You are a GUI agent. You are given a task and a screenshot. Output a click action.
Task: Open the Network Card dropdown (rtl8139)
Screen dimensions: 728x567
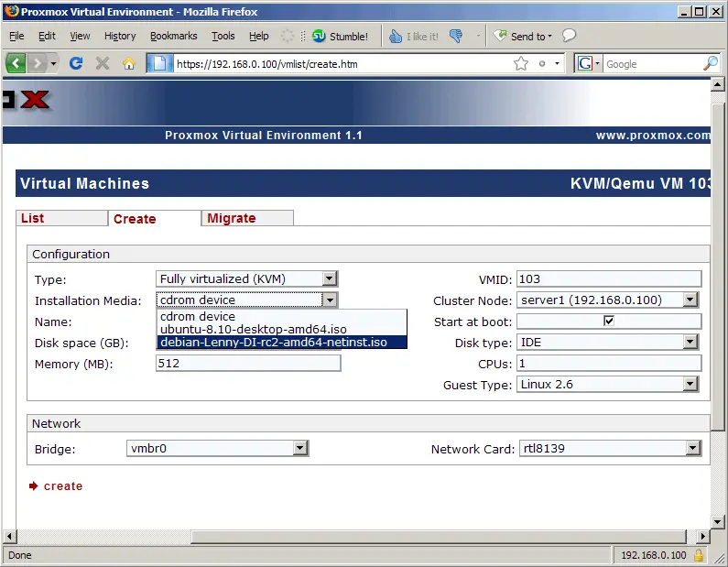tap(610, 448)
